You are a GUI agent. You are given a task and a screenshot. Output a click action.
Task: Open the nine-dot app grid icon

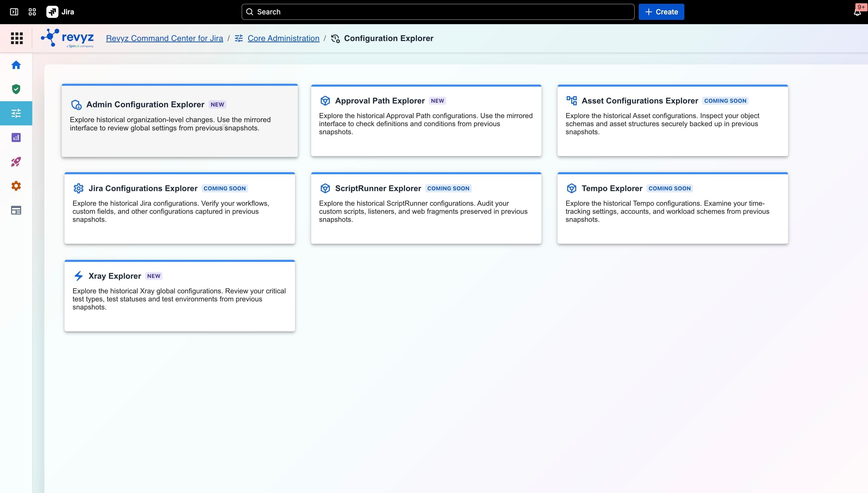coord(17,38)
